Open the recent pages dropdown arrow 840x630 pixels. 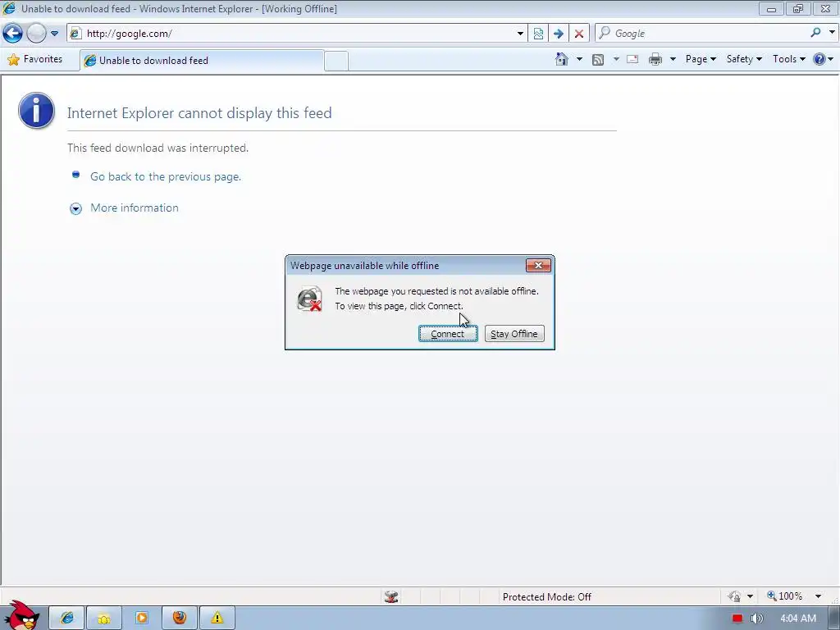pyautogui.click(x=55, y=33)
